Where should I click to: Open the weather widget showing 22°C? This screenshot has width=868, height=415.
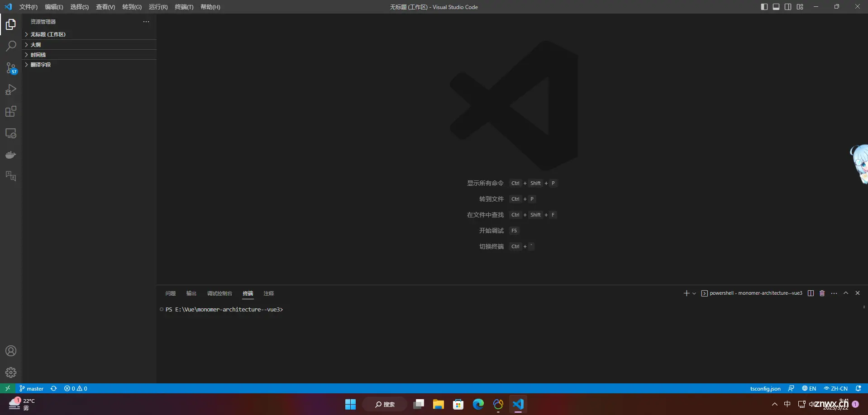(x=22, y=404)
